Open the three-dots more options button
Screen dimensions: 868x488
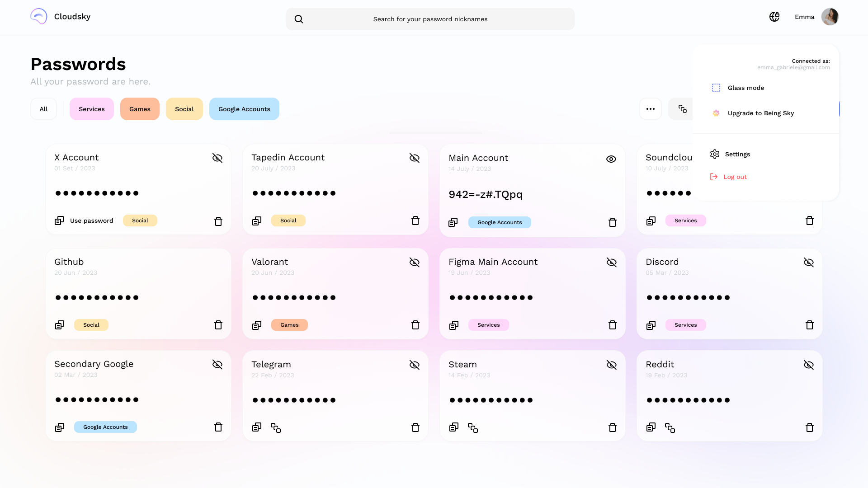click(x=651, y=109)
